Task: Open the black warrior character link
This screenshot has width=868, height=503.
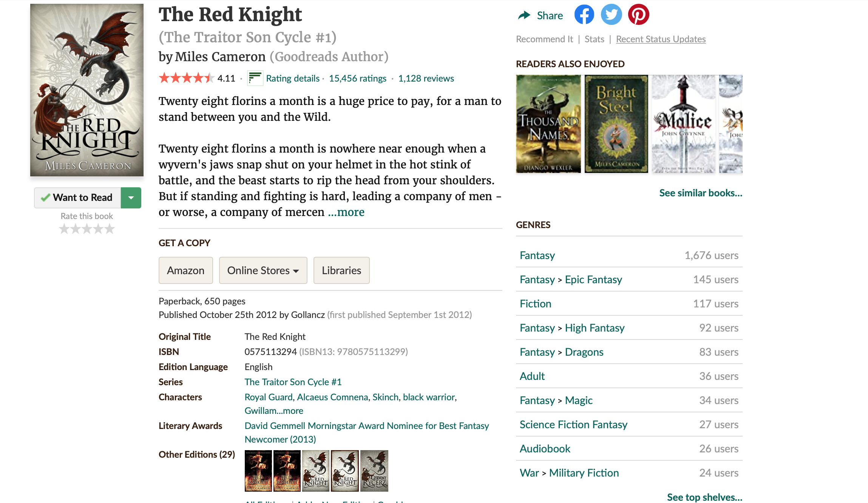Action: 429,397
